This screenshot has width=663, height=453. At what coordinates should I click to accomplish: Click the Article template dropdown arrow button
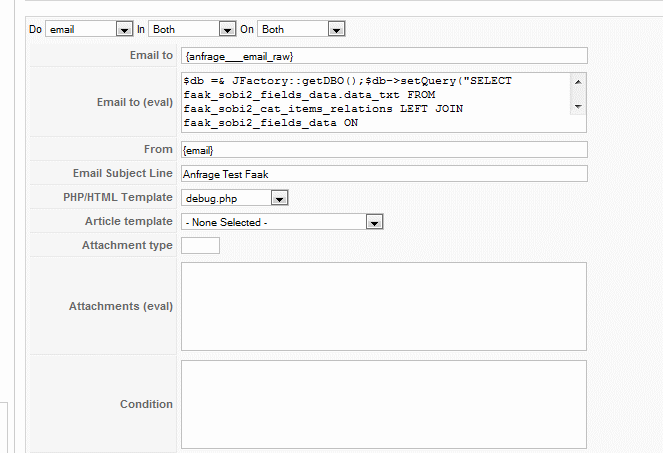click(375, 222)
